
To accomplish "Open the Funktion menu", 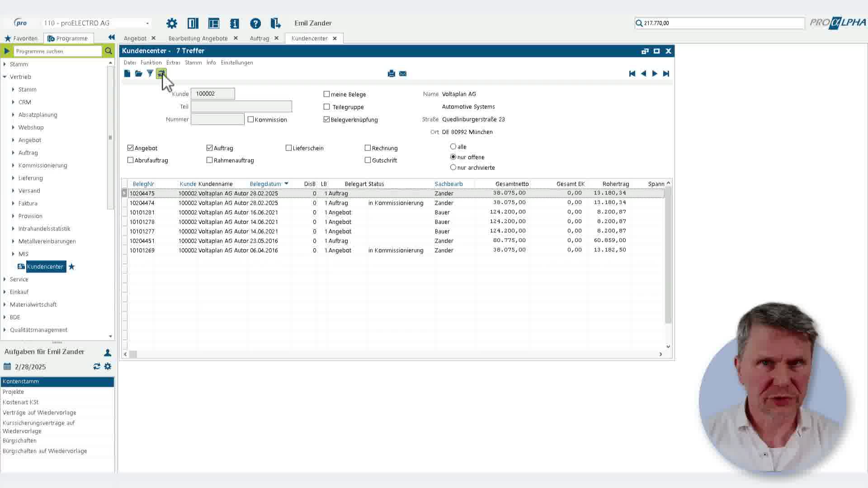I will pos(151,62).
